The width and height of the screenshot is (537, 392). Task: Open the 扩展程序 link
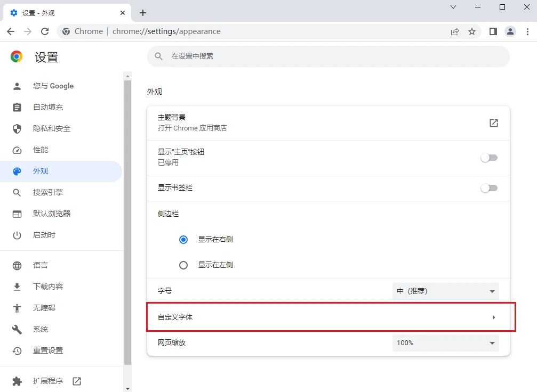[x=48, y=381]
